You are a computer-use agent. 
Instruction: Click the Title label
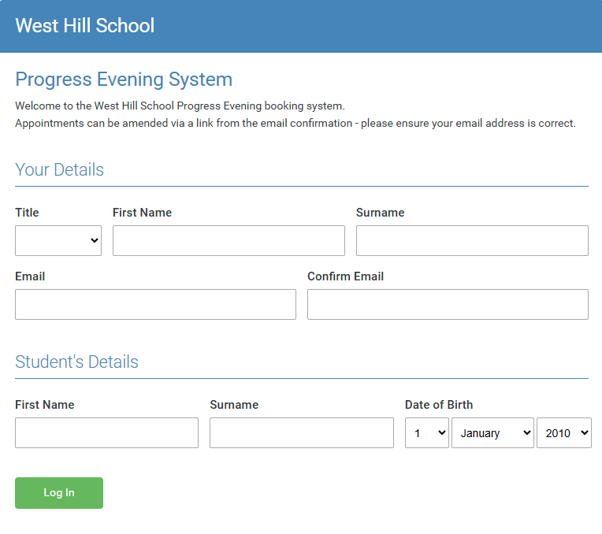(x=27, y=212)
